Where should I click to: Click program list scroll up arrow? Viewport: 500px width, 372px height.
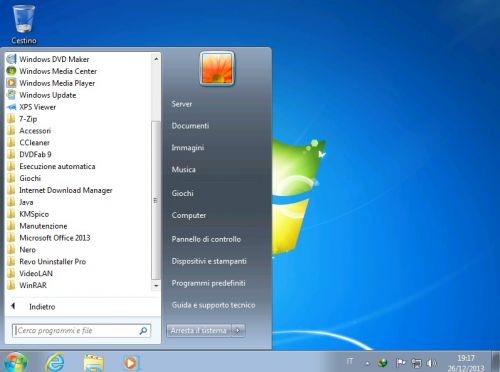click(156, 59)
